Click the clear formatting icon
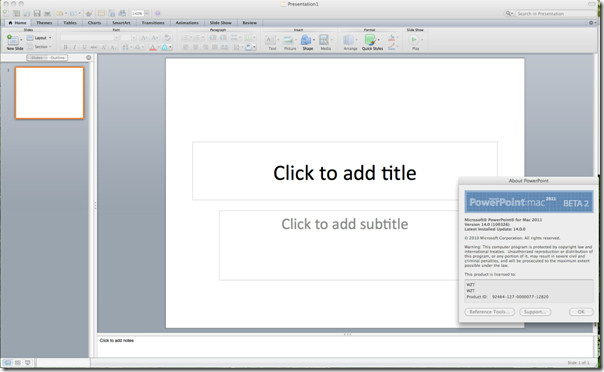The width and height of the screenshot is (604, 372). click(168, 38)
